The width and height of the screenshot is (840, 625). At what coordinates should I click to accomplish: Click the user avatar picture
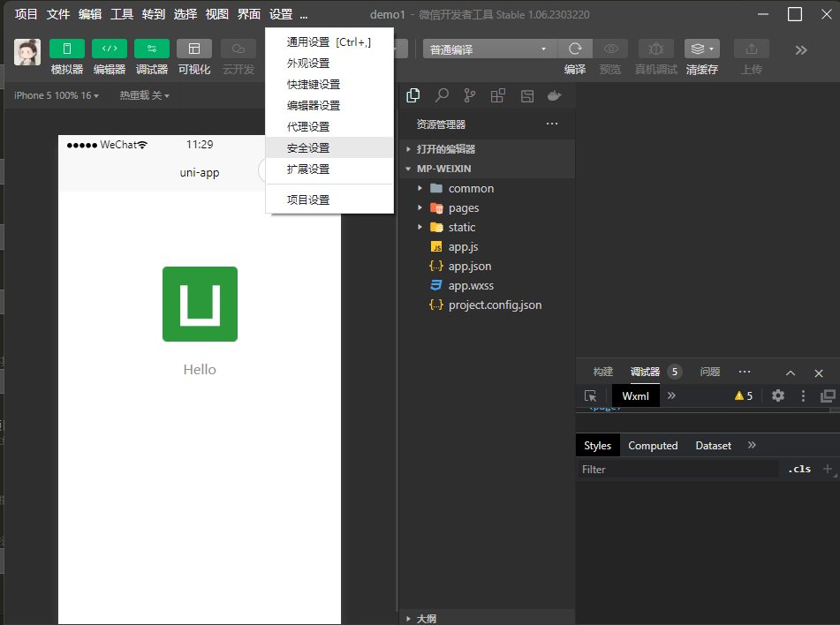[26, 52]
